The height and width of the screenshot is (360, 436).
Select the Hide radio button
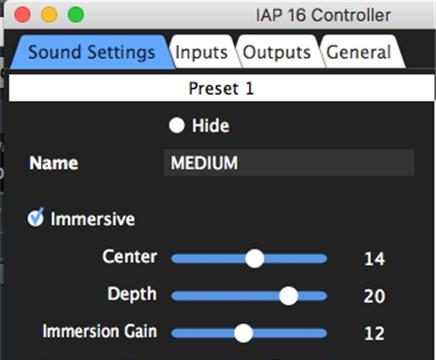point(177,126)
